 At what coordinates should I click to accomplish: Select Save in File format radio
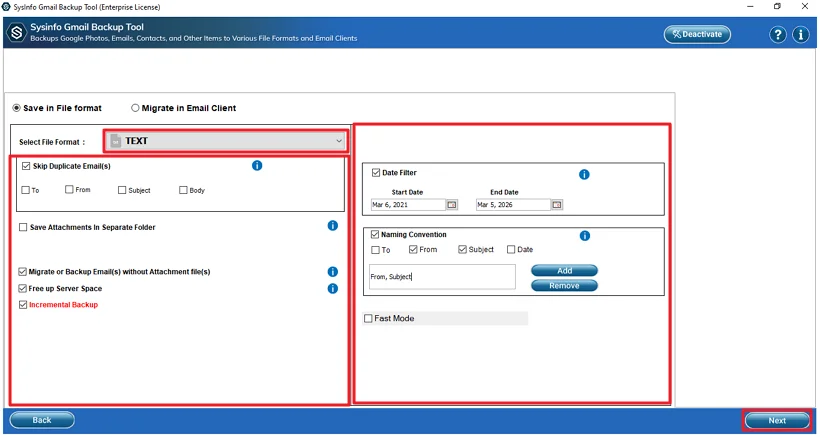tap(17, 108)
